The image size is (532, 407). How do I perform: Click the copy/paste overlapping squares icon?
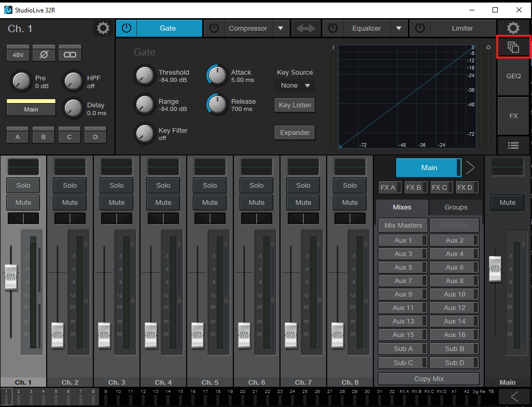[513, 47]
